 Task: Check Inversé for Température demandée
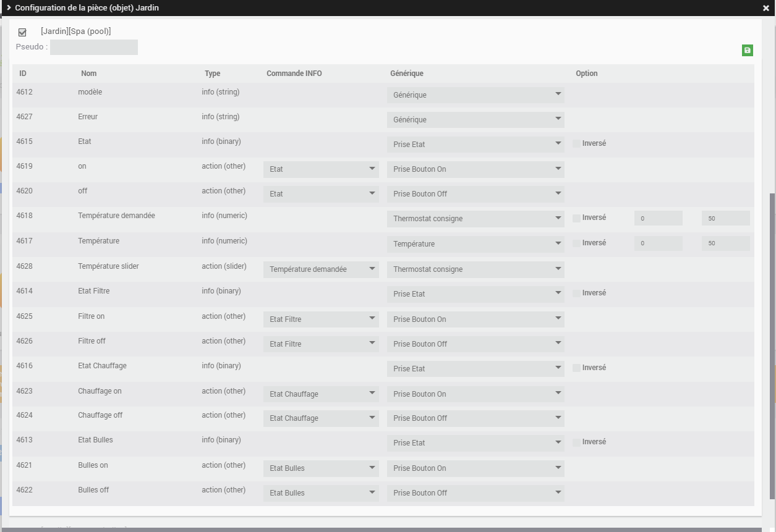point(576,218)
